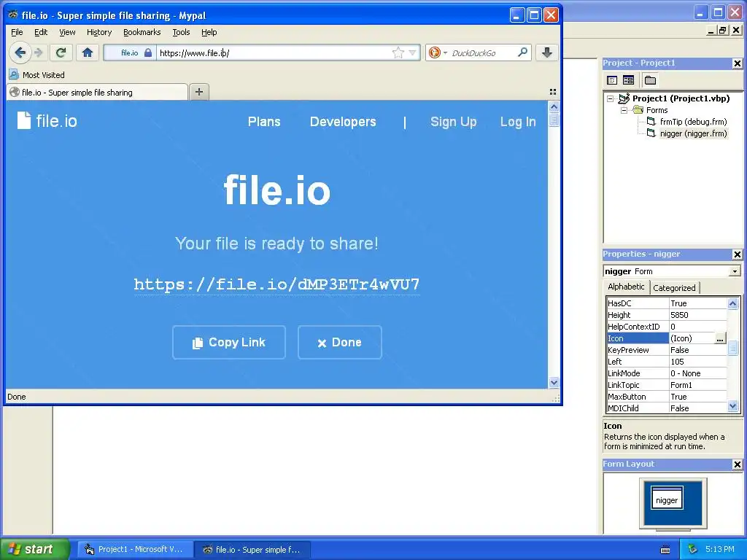747x560 pixels.
Task: Reload the file.io page
Action: tap(61, 52)
